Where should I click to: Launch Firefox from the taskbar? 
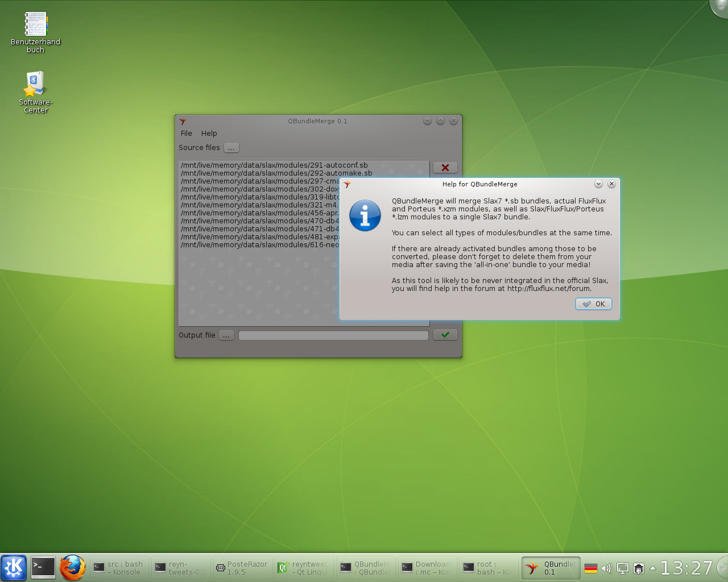point(72,567)
